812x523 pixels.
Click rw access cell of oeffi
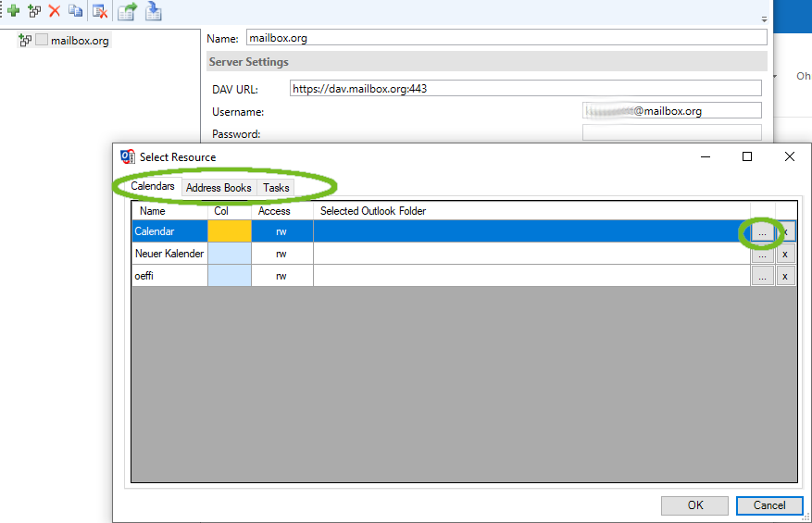[x=282, y=276]
